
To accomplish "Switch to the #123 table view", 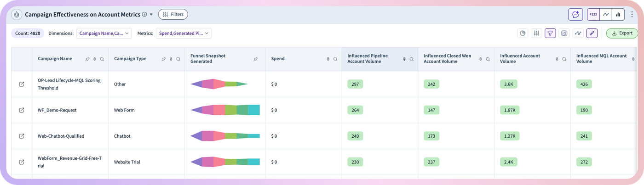I will [x=593, y=14].
